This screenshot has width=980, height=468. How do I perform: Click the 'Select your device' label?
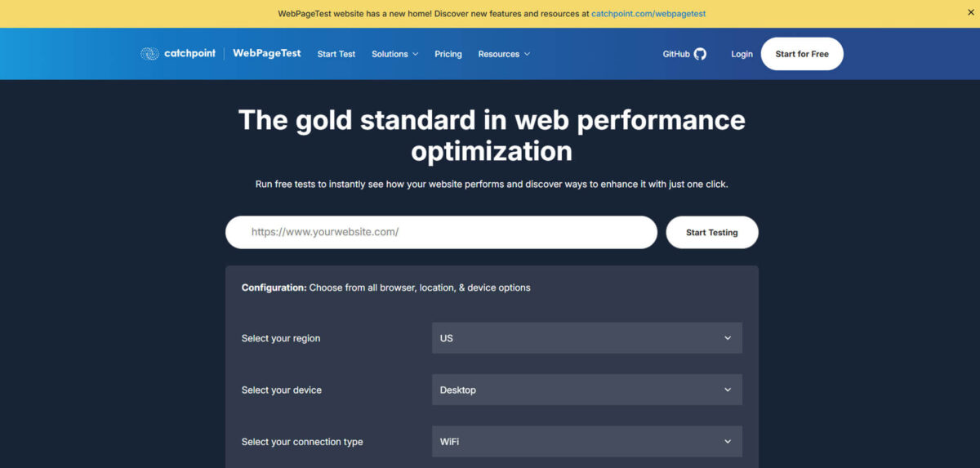(282, 390)
